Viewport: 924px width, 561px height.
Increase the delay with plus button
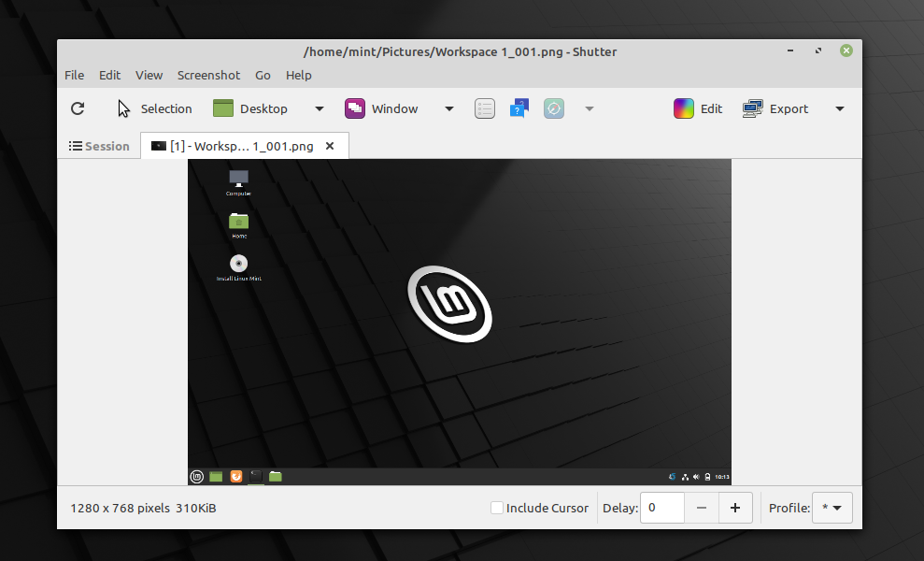coord(735,508)
